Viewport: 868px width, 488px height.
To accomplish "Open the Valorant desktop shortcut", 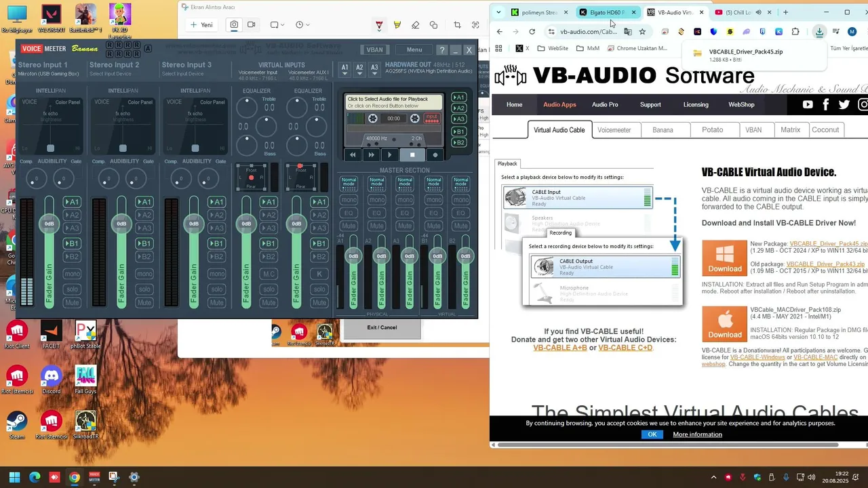I will (51, 18).
